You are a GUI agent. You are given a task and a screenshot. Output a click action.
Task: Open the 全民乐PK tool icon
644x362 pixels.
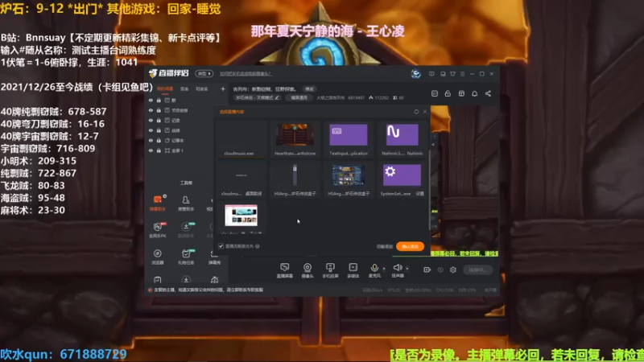tap(157, 230)
